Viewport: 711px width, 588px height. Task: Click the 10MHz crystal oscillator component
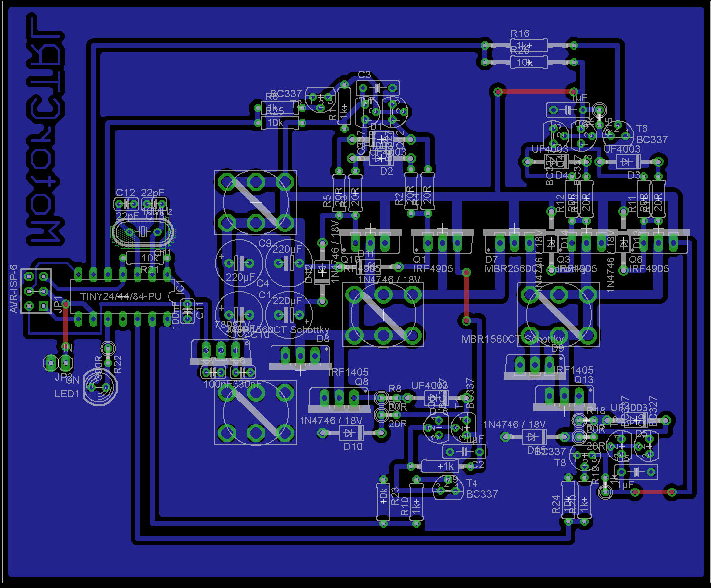143,232
